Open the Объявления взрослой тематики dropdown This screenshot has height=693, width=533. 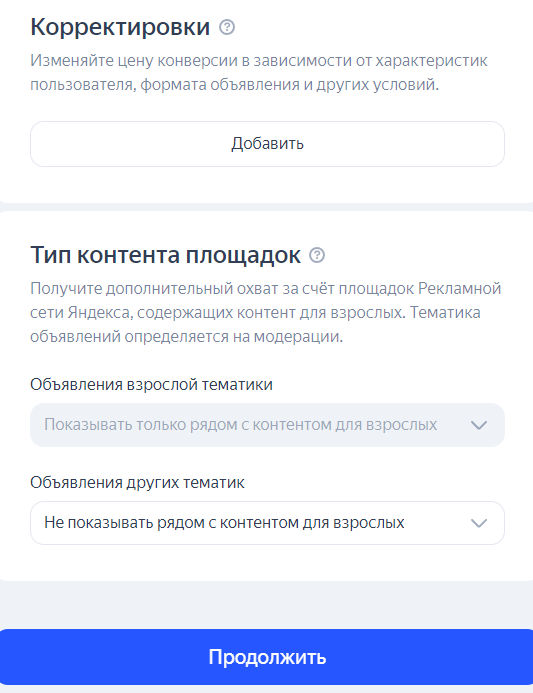click(267, 425)
